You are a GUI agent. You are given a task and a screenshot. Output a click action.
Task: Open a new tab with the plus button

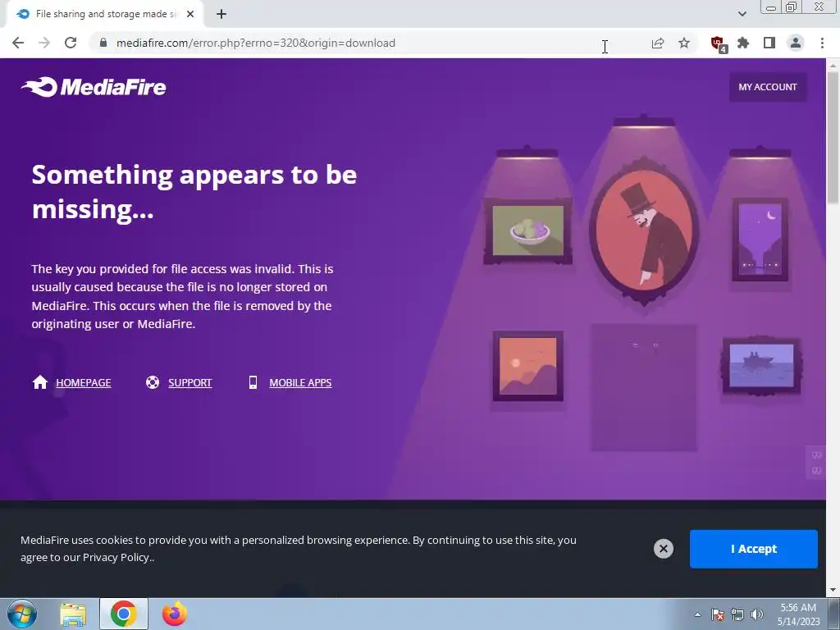tap(221, 15)
